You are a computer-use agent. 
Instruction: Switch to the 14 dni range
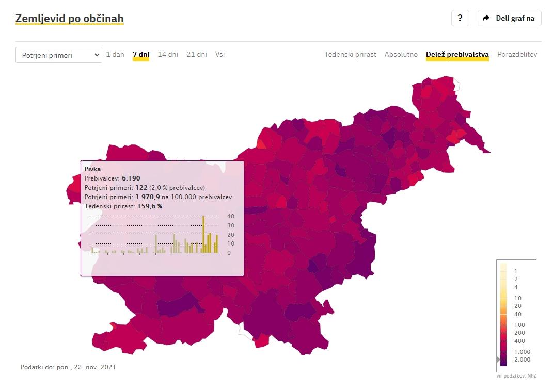click(x=167, y=54)
